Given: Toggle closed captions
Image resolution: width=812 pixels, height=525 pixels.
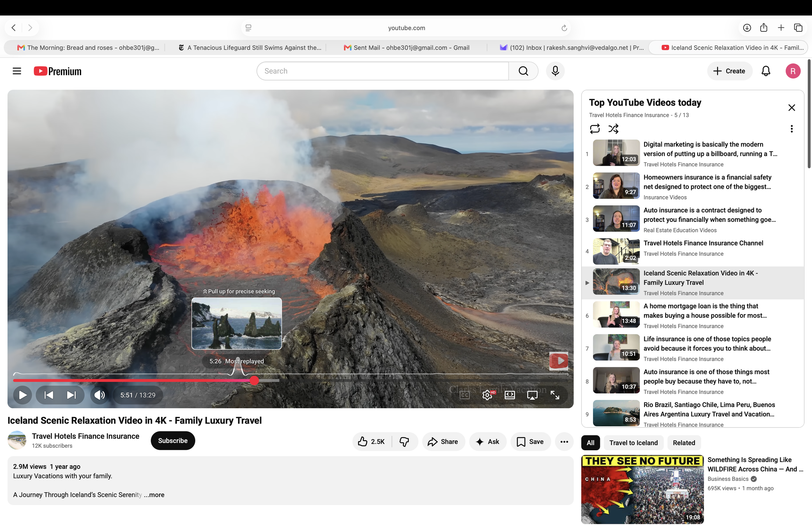Looking at the screenshot, I should click(x=465, y=395).
